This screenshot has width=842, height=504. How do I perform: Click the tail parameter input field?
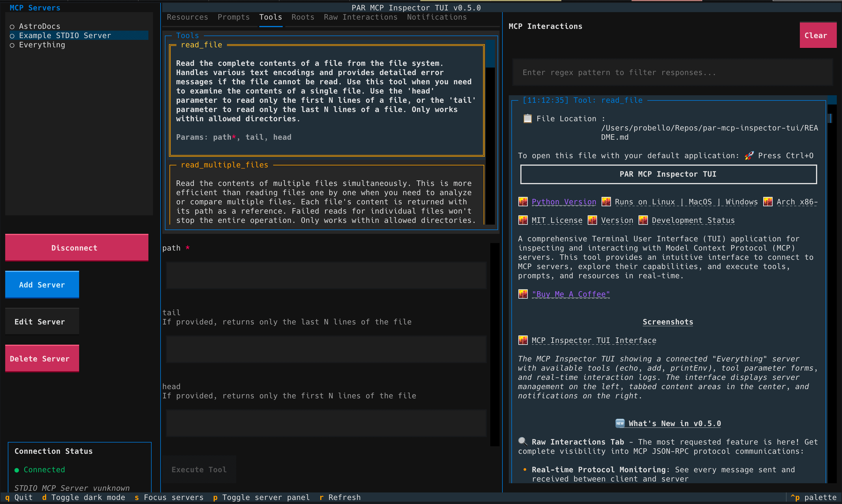coord(326,350)
